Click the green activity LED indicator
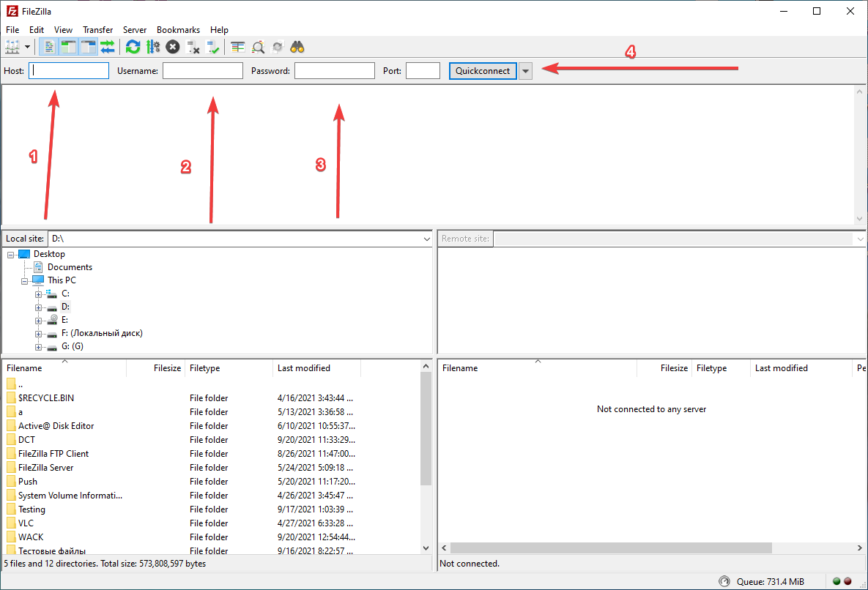This screenshot has width=868, height=590. (x=837, y=581)
